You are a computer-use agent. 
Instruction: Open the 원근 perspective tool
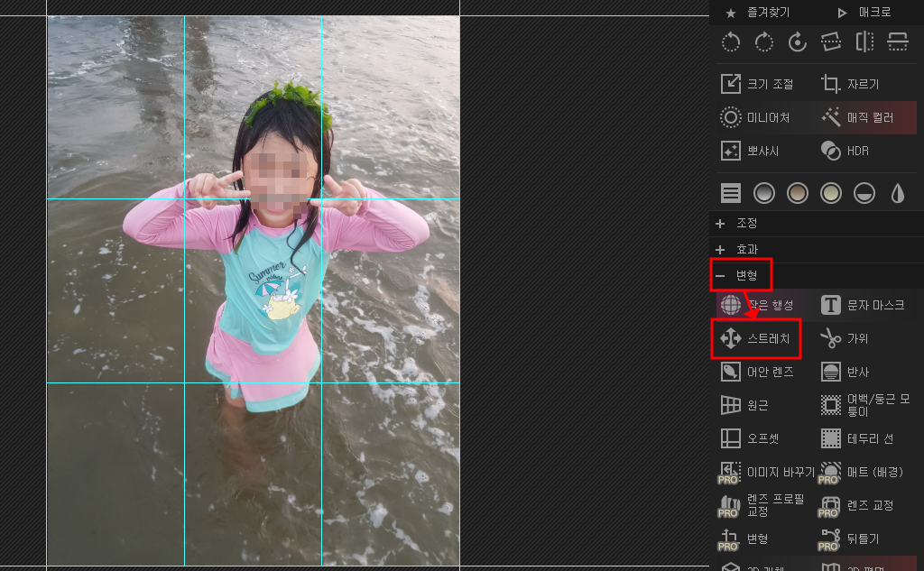[x=744, y=405]
